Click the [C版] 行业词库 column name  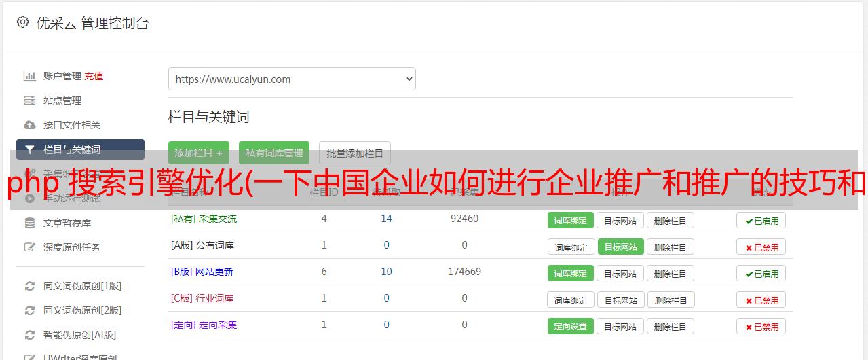(202, 298)
